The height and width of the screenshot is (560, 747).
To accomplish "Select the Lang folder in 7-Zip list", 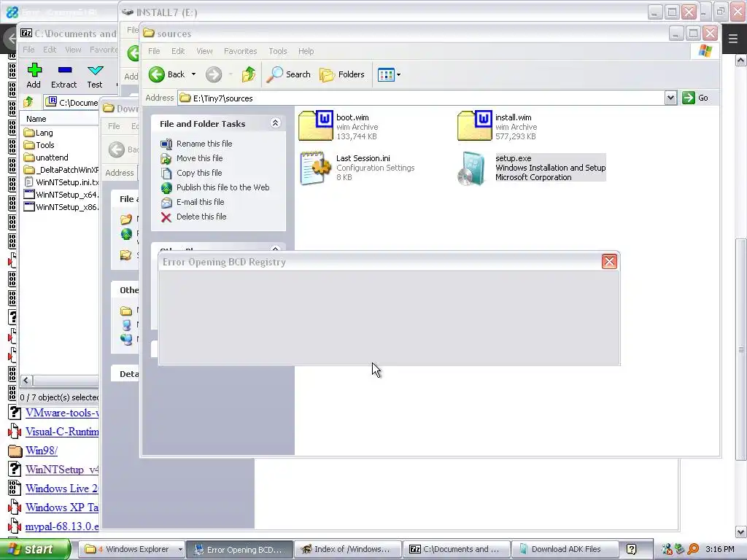I will click(x=38, y=133).
